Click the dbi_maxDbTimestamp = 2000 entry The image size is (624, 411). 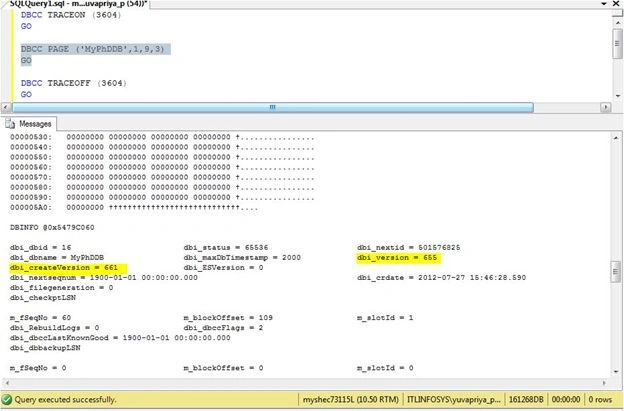click(x=242, y=258)
